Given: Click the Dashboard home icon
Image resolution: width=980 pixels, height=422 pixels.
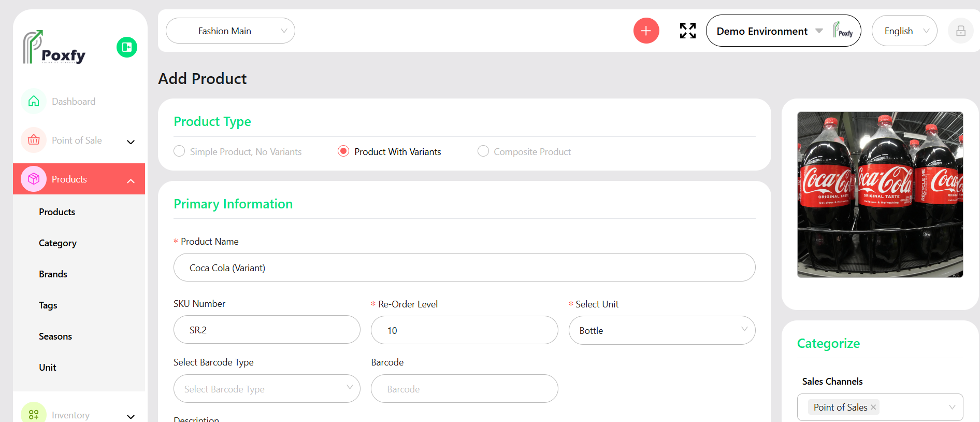Looking at the screenshot, I should point(34,101).
